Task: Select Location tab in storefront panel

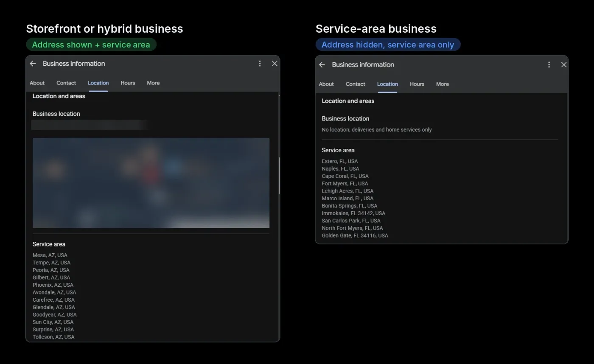Action: click(x=98, y=83)
